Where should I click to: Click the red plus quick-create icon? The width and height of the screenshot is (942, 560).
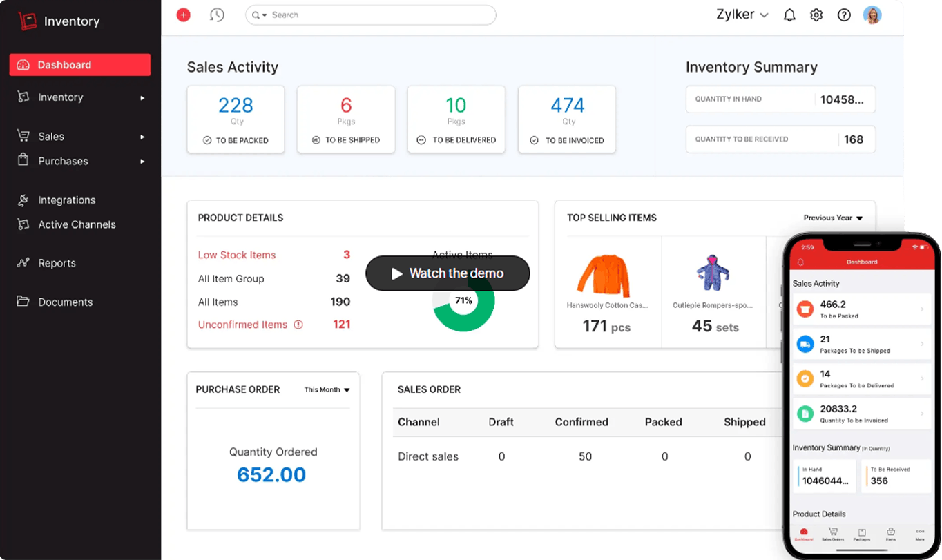[x=183, y=15]
